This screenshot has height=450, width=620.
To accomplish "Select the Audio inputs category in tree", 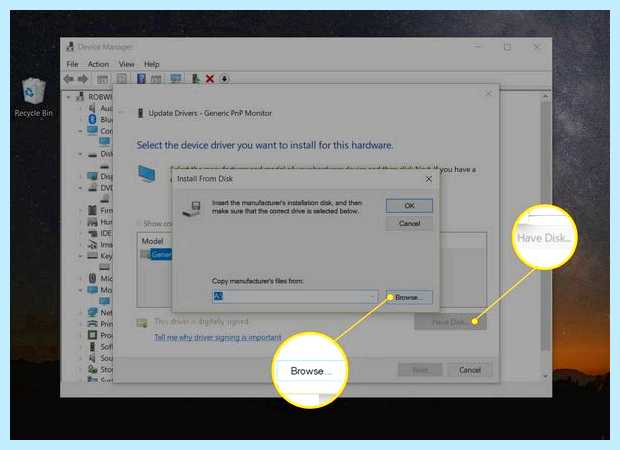I will [x=102, y=108].
